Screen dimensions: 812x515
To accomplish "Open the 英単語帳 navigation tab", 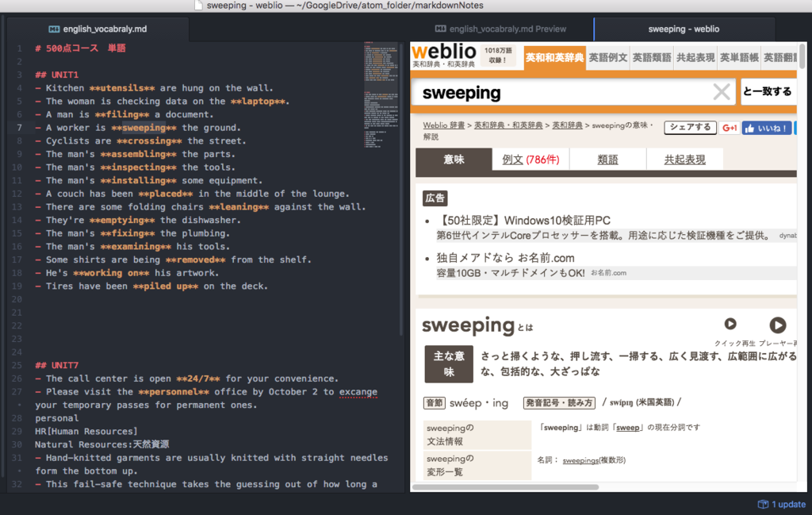I will 739,57.
